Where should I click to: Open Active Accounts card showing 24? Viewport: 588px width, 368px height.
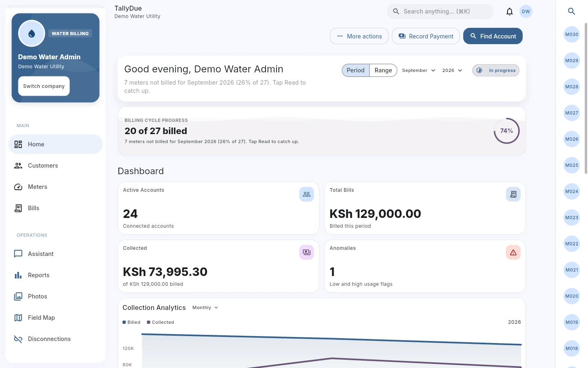[218, 208]
